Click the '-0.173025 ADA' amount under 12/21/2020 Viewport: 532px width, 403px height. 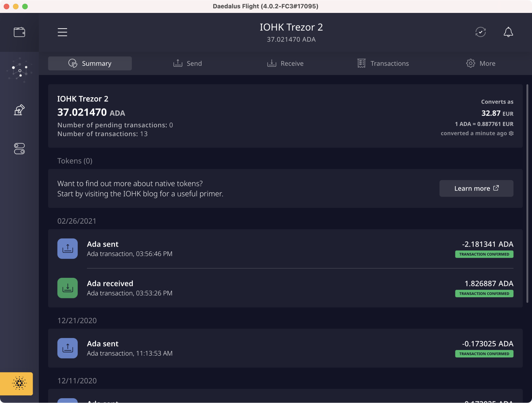(488, 344)
